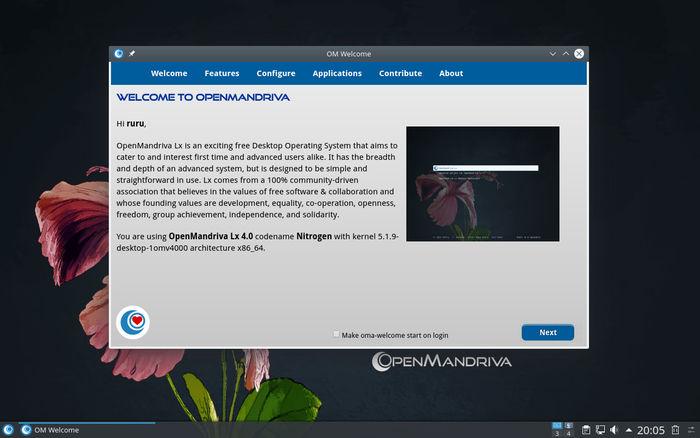700x438 pixels.
Task: Open the volume control in the system tray
Action: [614, 430]
